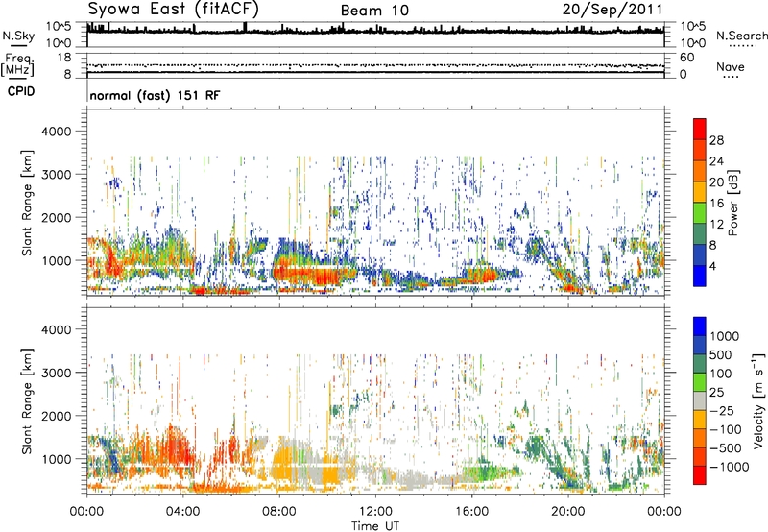Screen dimensions: 768x532
Task: Pick the yellow -100 to -25 Velocity segment
Action: click(x=700, y=421)
